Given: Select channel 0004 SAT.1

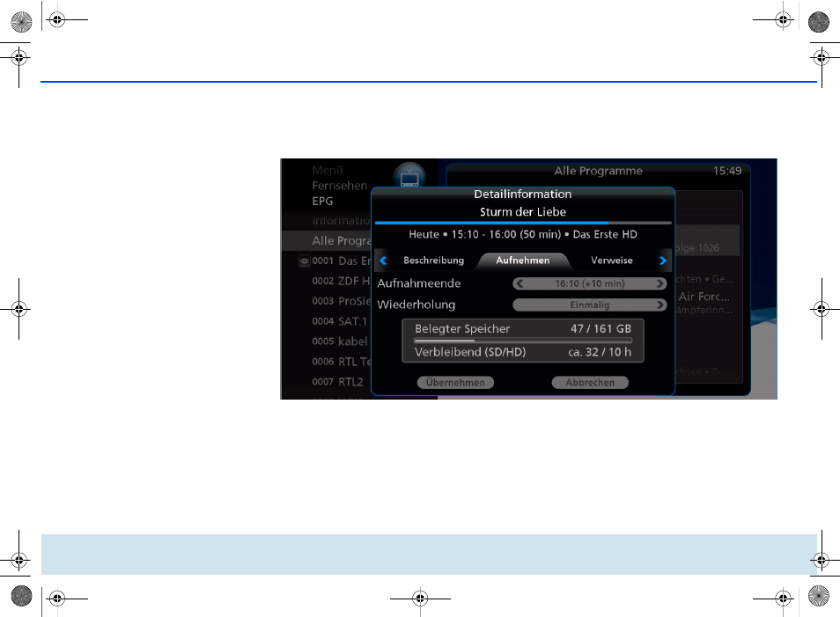Looking at the screenshot, I should (327, 321).
